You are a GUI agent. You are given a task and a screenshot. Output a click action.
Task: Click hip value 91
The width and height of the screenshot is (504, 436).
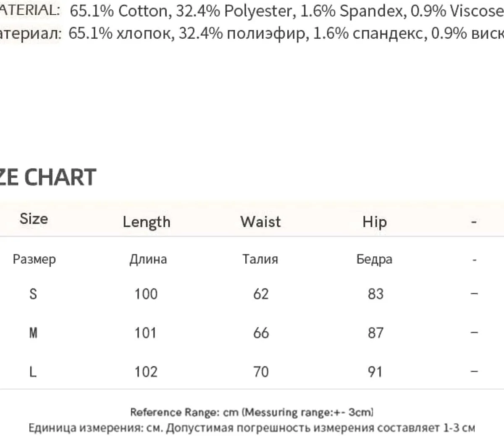(375, 372)
